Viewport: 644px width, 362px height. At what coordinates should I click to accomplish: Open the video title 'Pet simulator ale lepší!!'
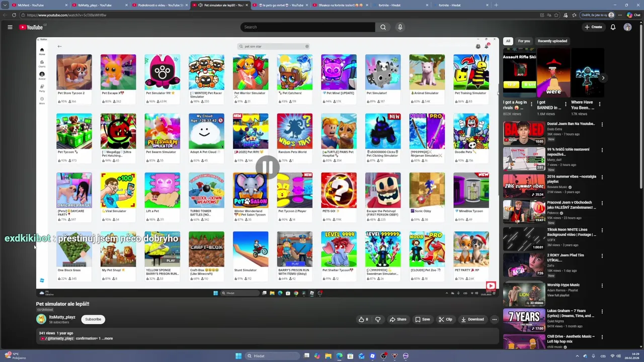tap(62, 304)
